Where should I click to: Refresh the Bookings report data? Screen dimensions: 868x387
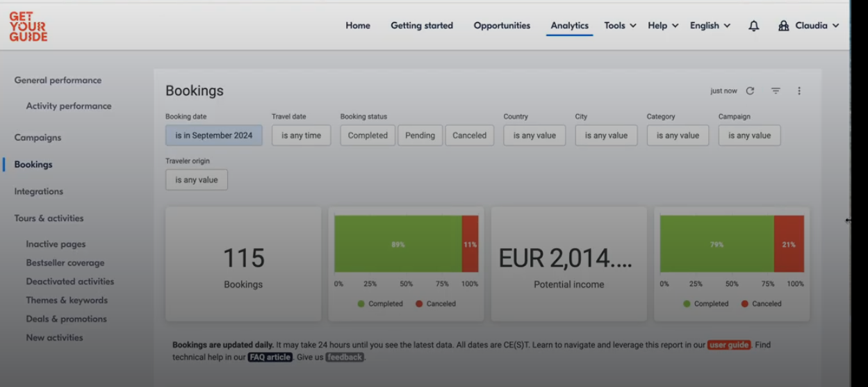tap(750, 91)
